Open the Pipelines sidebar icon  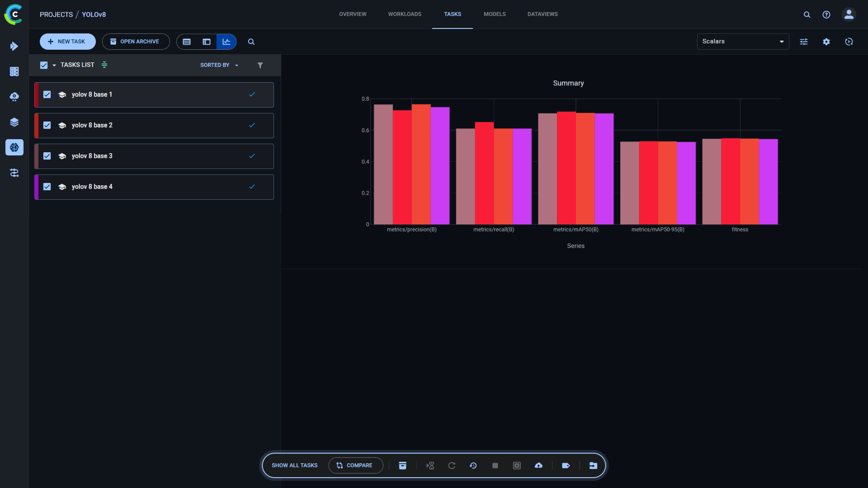coord(14,46)
